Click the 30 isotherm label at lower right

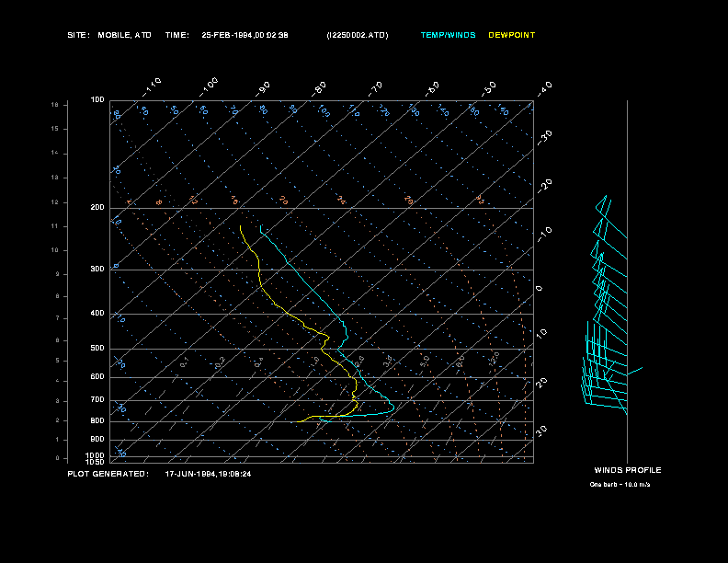pyautogui.click(x=541, y=431)
